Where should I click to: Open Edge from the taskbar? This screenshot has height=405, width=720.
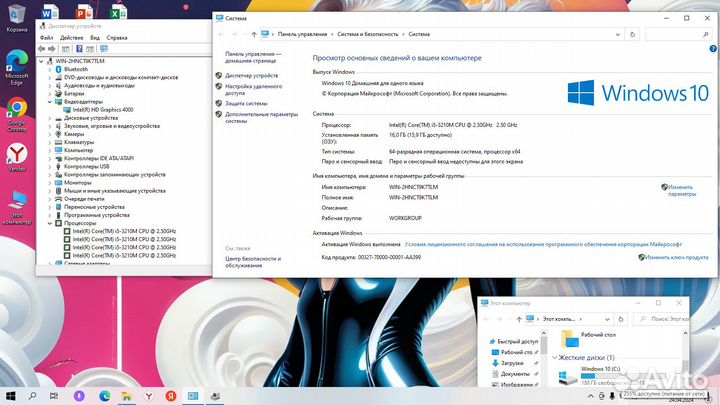pyautogui.click(x=104, y=396)
